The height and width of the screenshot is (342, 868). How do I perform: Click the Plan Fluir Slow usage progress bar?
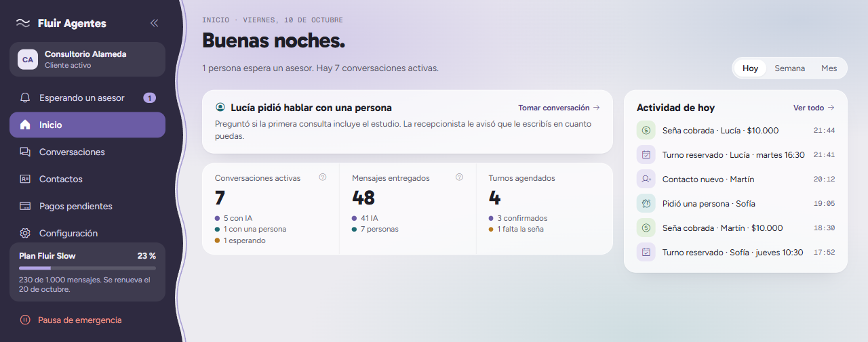click(x=87, y=268)
